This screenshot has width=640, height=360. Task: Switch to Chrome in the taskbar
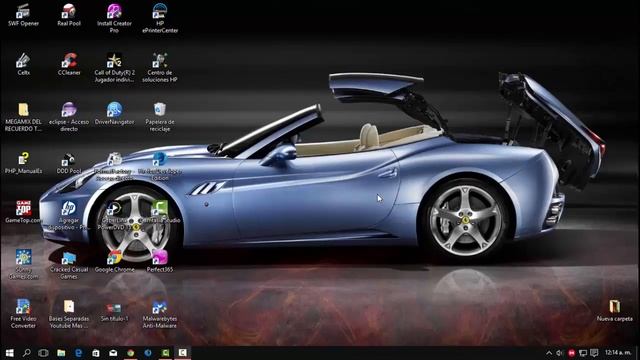pos(131,353)
